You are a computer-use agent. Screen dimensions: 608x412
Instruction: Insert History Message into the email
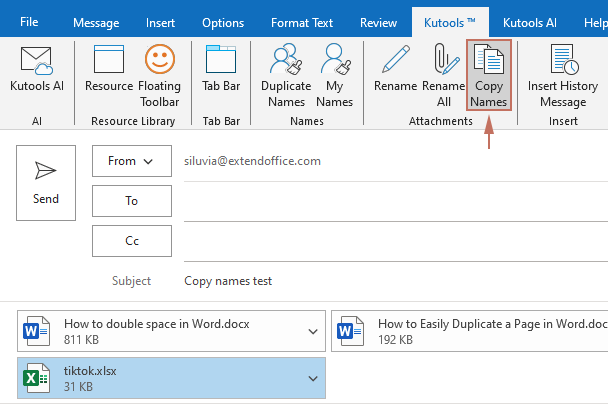563,76
